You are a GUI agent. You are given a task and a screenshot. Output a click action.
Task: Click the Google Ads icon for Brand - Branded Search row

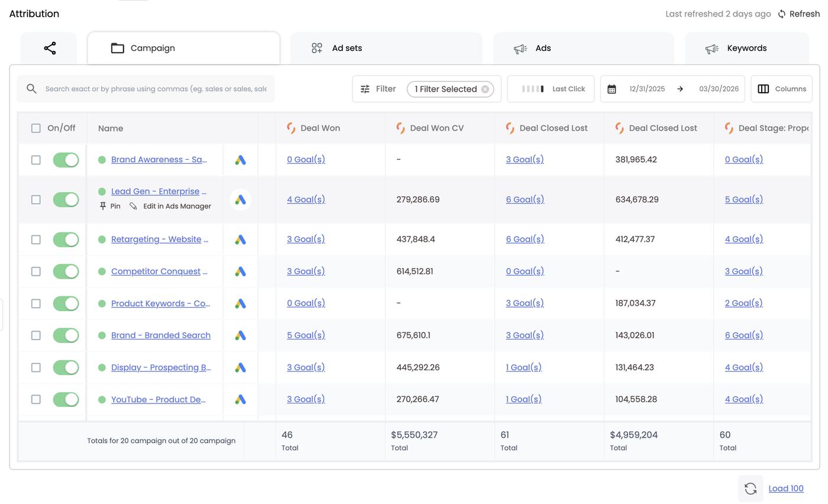click(x=240, y=335)
